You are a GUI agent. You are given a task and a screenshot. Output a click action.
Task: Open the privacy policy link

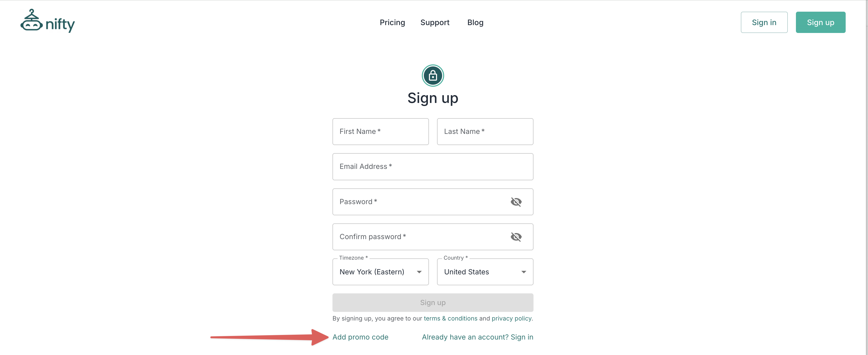[x=511, y=318]
